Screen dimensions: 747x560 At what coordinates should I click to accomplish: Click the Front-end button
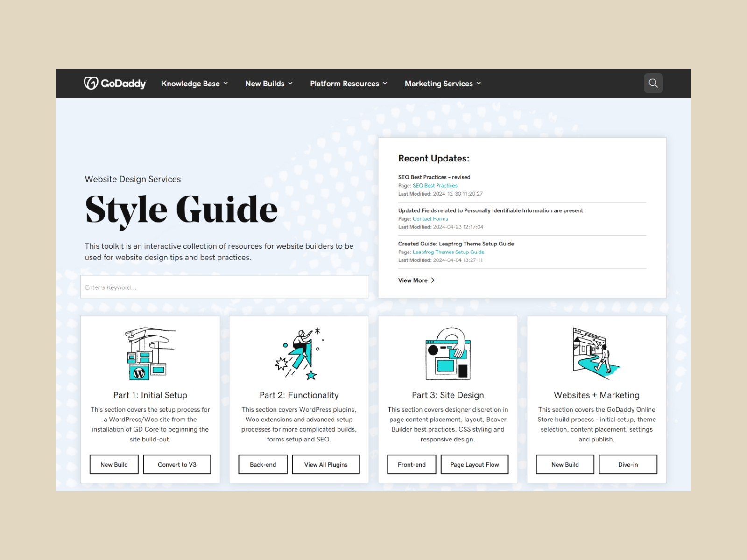tap(412, 464)
